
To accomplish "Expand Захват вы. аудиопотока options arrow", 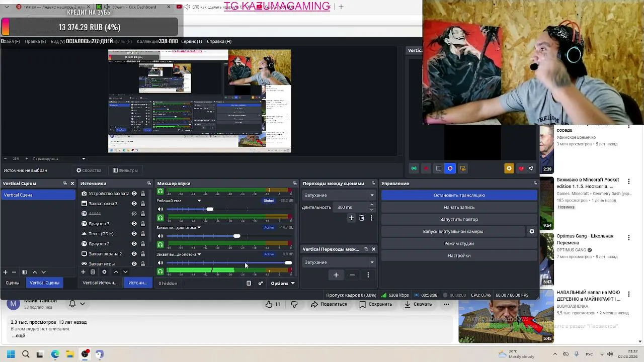I will 199,254.
